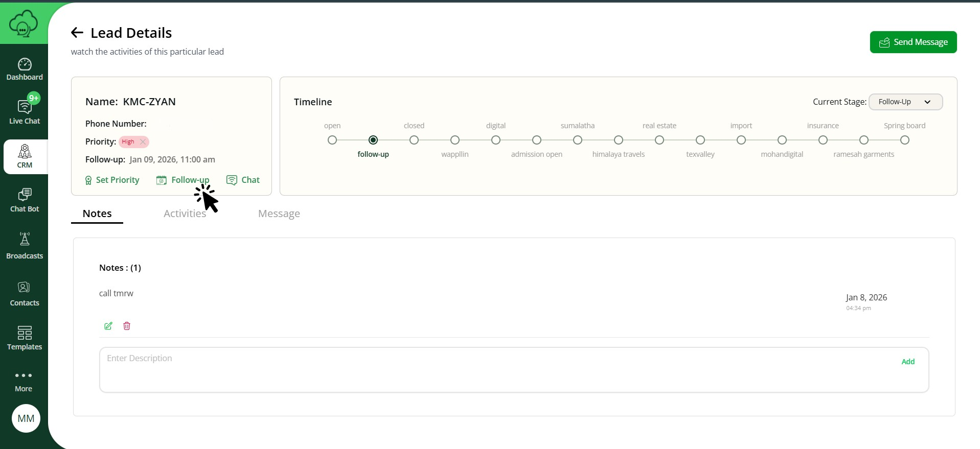This screenshot has width=980, height=449.
Task: Go to Broadcasts in sidebar
Action: pyautogui.click(x=25, y=246)
